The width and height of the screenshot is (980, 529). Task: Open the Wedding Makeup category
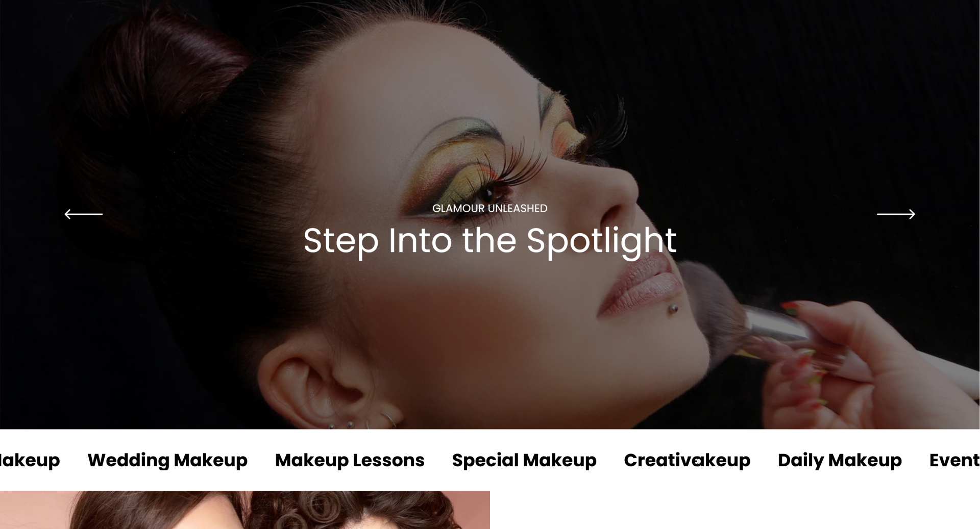(x=167, y=460)
